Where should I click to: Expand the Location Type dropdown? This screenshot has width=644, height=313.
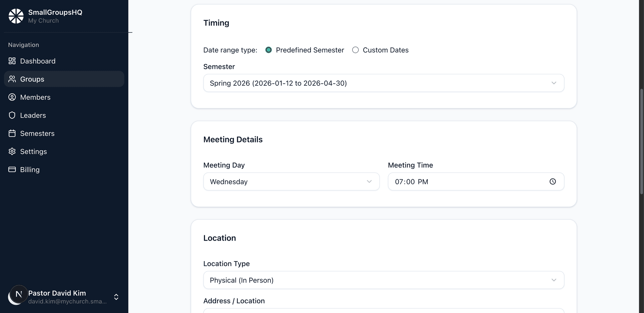coord(383,280)
